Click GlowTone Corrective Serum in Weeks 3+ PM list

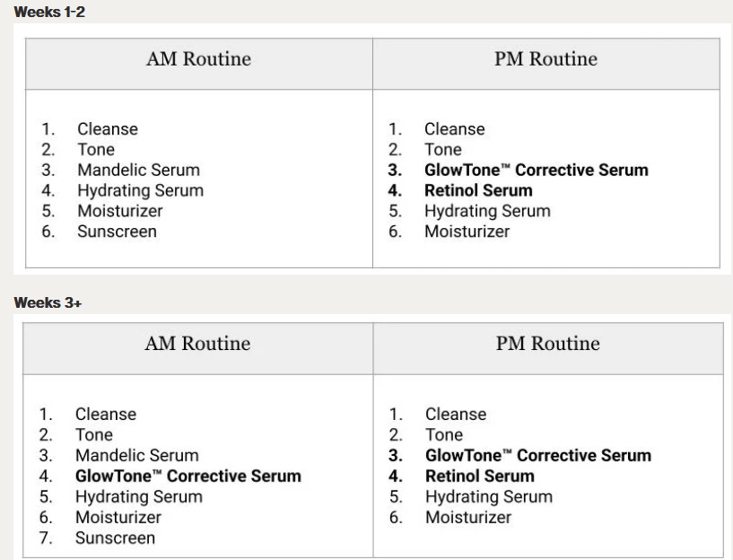[537, 456]
